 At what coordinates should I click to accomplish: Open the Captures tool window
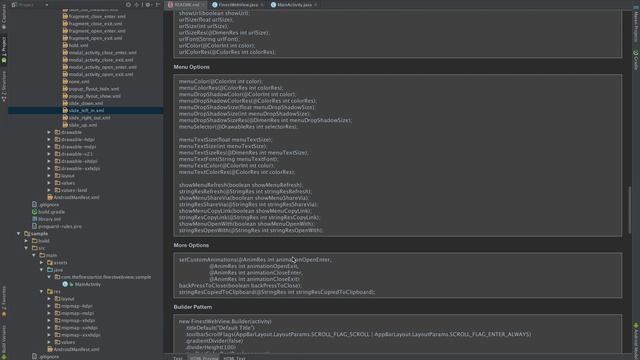click(4, 17)
